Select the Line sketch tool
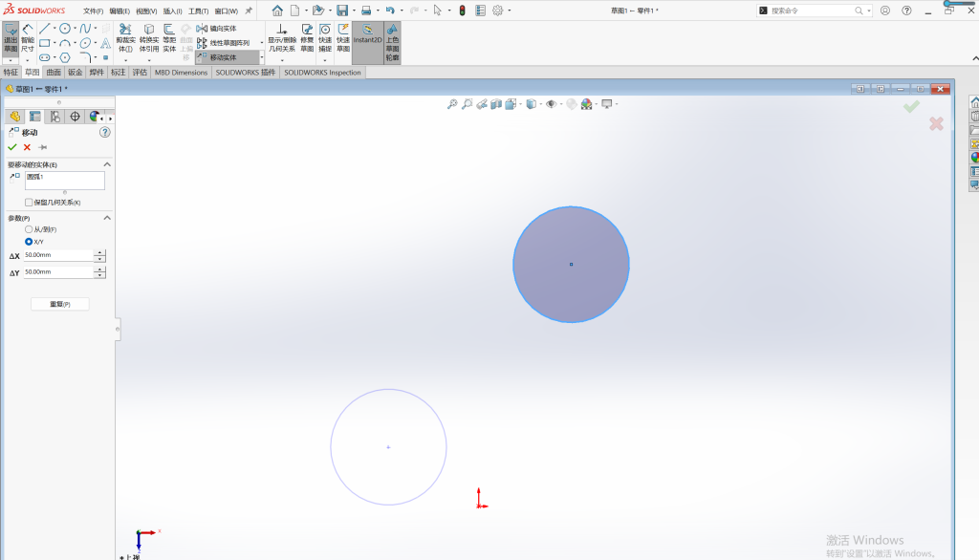Viewport: 979px width, 560px height. (44, 29)
